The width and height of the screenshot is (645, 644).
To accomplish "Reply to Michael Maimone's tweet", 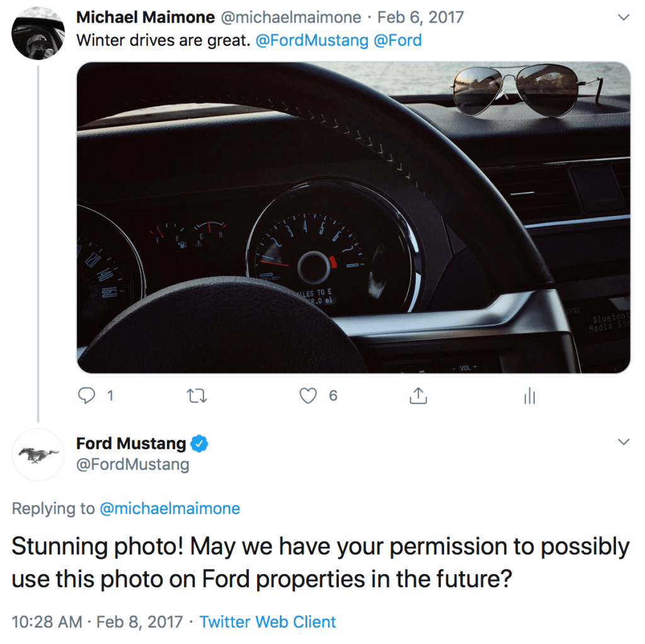I will [86, 396].
